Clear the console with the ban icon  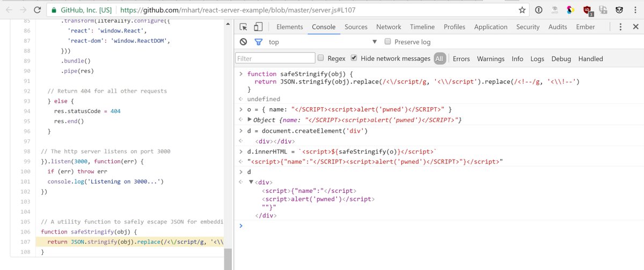tap(244, 42)
